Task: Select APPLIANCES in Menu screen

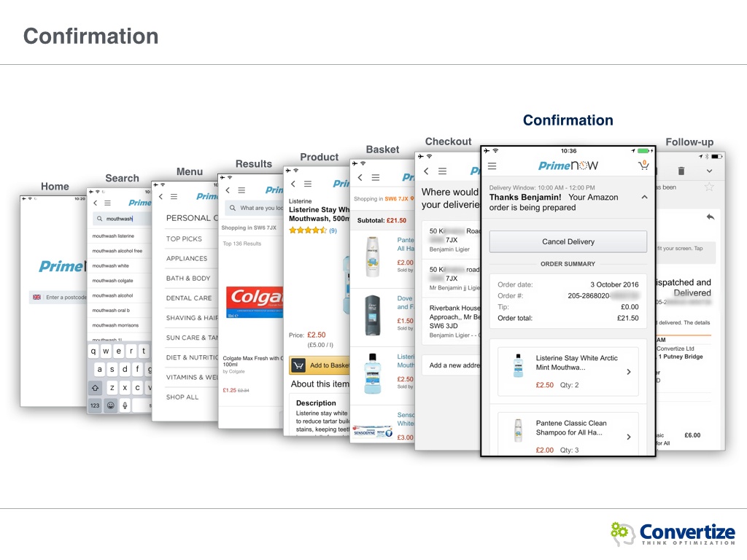Action: point(187,259)
